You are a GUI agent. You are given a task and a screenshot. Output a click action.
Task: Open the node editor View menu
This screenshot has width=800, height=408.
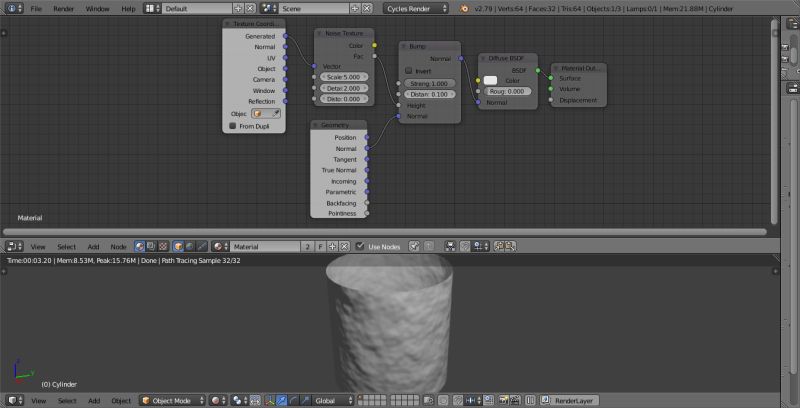coord(38,246)
